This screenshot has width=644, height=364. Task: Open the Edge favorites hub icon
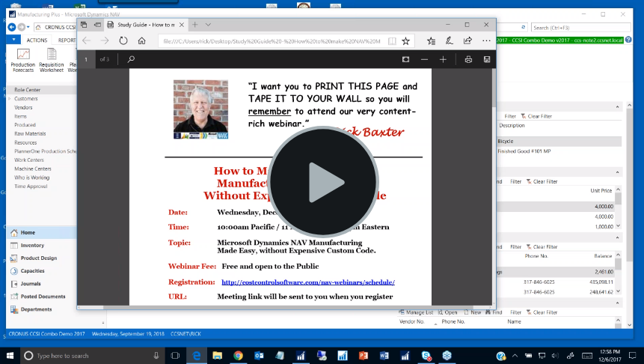click(431, 40)
